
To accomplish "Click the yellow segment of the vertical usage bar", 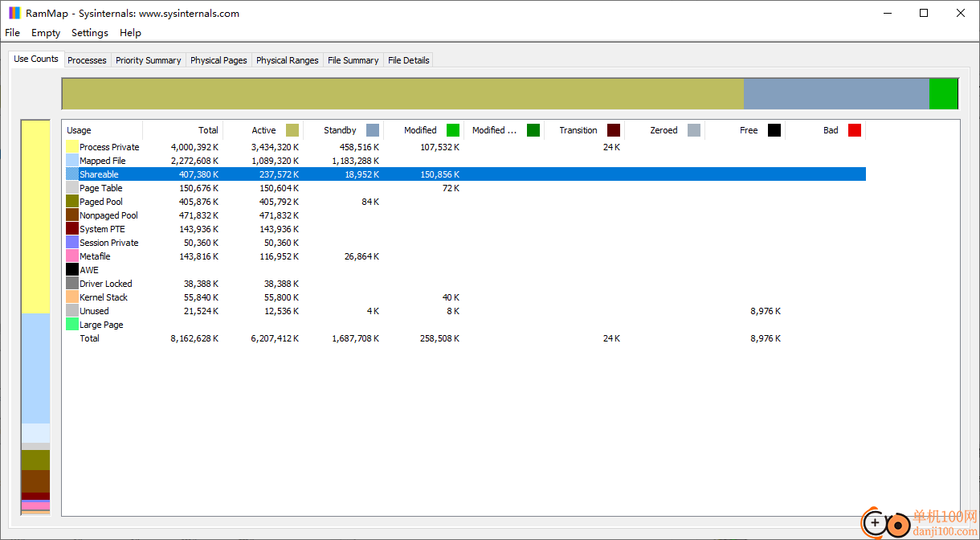I will click(x=35, y=217).
